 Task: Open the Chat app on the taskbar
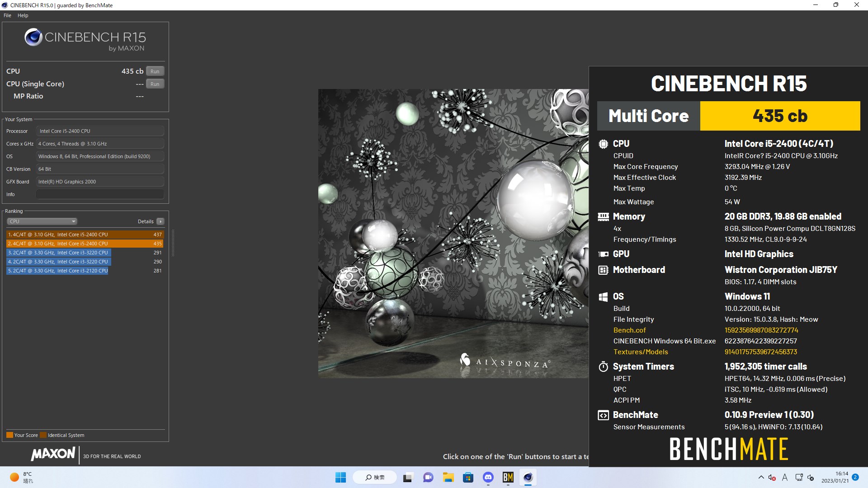(428, 477)
